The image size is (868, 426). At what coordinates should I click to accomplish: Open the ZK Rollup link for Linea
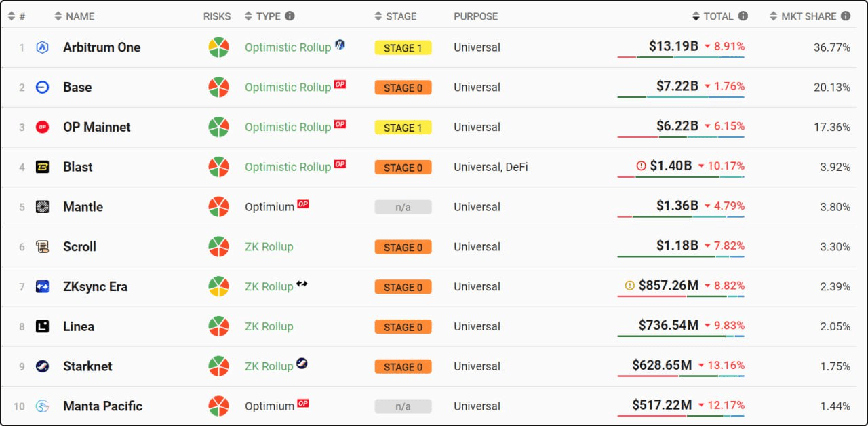[269, 326]
